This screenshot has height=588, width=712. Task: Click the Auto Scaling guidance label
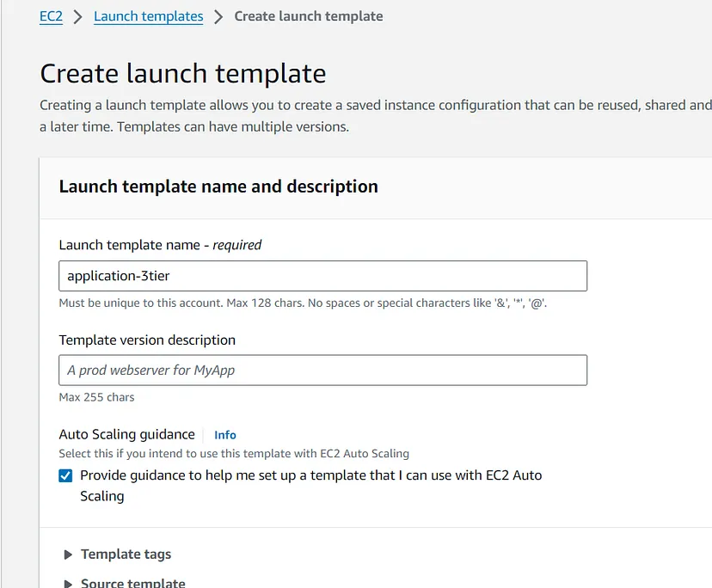coord(126,434)
